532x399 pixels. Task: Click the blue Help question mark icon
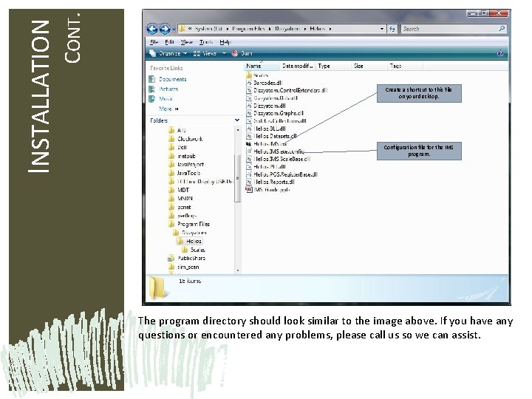[x=500, y=53]
